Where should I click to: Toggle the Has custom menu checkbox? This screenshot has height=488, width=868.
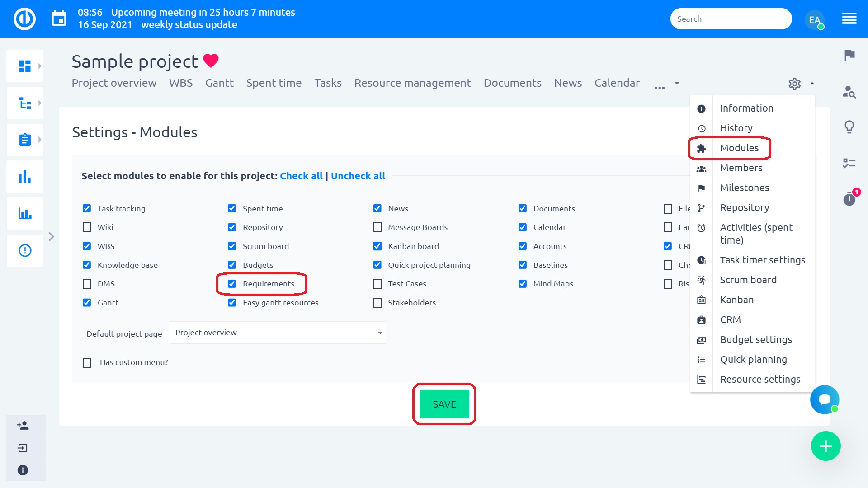(x=87, y=362)
